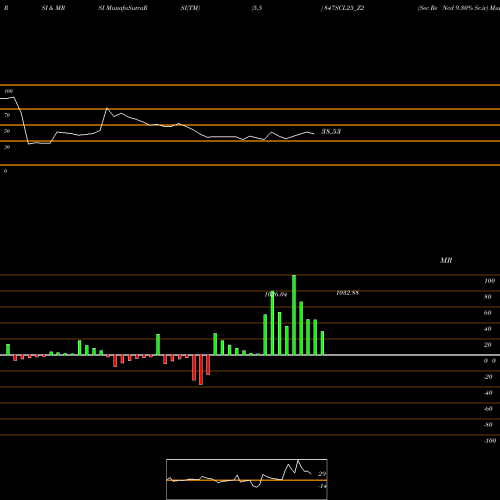500x500 pixels.
Task: Click the 'SI MunafaSutraR' header text
Action: pyautogui.click(x=123, y=8)
